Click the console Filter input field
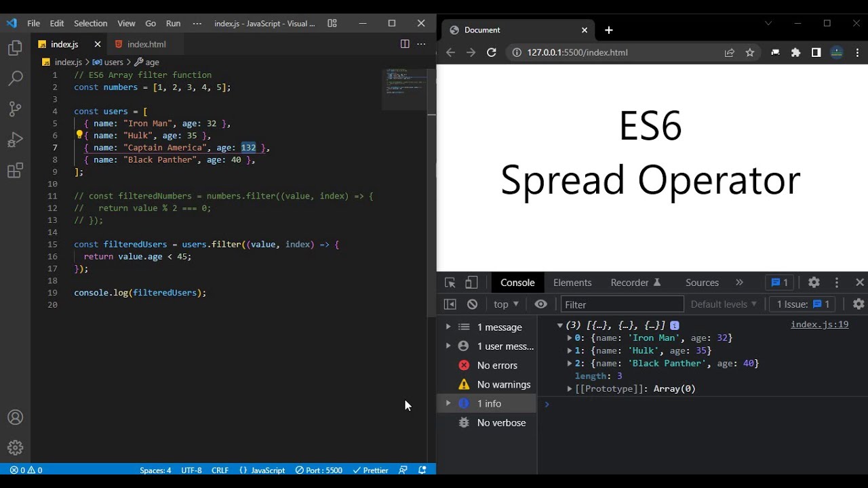The image size is (868, 488). tap(622, 304)
